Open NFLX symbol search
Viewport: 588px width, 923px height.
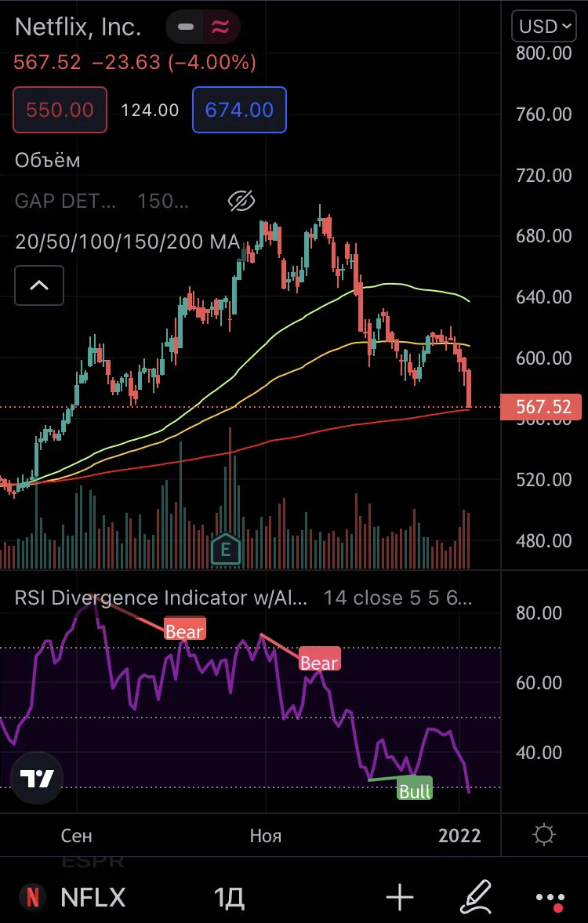[x=93, y=898]
